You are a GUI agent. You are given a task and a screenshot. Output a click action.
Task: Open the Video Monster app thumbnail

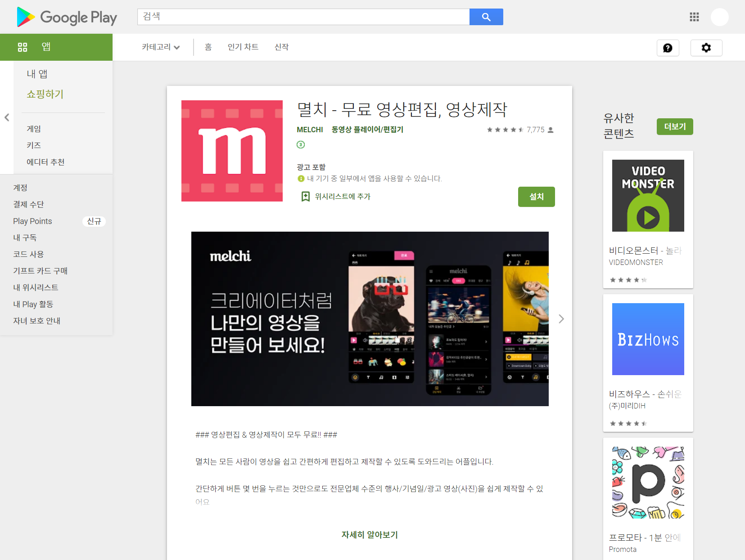click(648, 196)
